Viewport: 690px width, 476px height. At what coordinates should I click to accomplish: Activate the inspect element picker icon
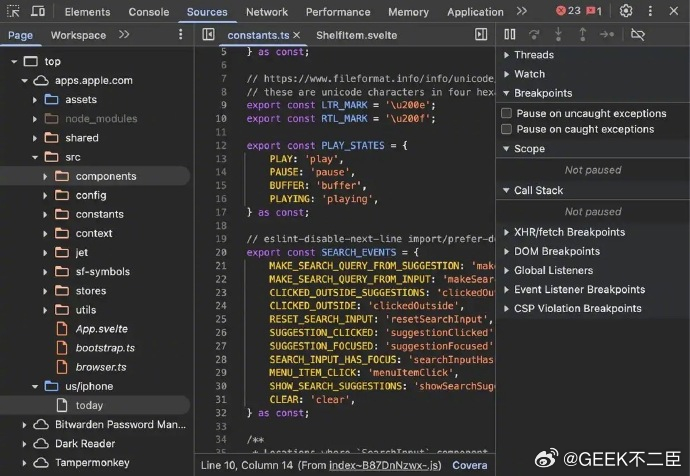tap(13, 11)
